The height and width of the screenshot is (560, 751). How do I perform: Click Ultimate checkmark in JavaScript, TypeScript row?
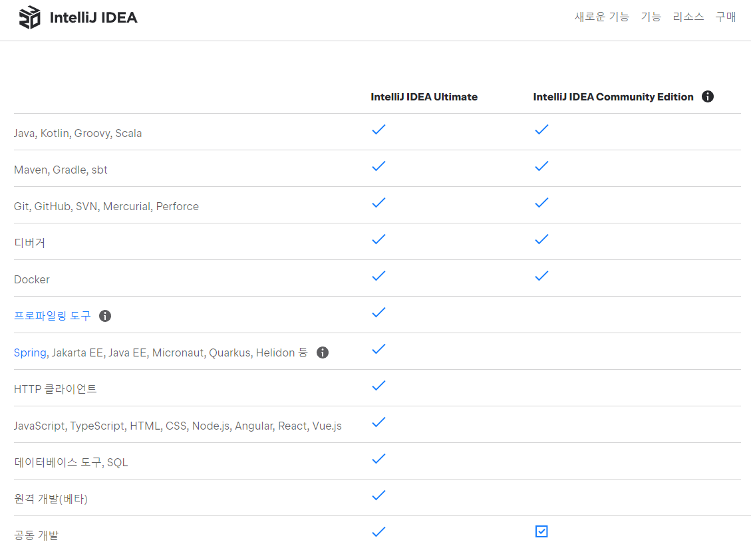pos(379,422)
